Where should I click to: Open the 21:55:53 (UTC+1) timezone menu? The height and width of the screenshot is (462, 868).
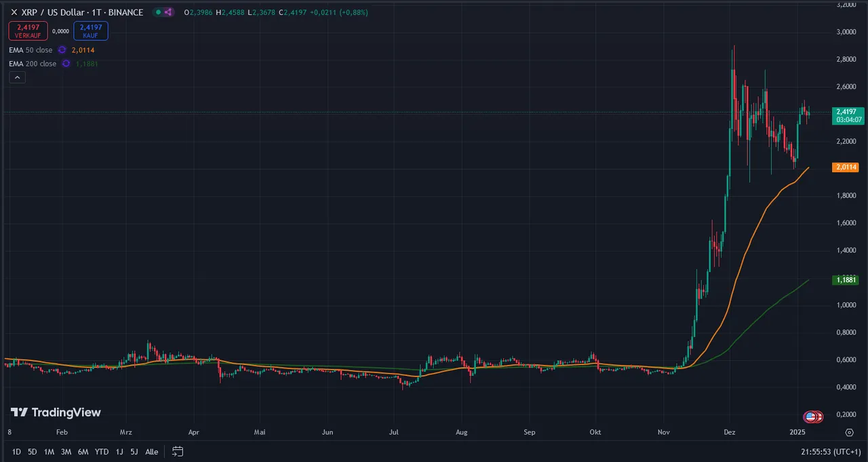click(831, 452)
